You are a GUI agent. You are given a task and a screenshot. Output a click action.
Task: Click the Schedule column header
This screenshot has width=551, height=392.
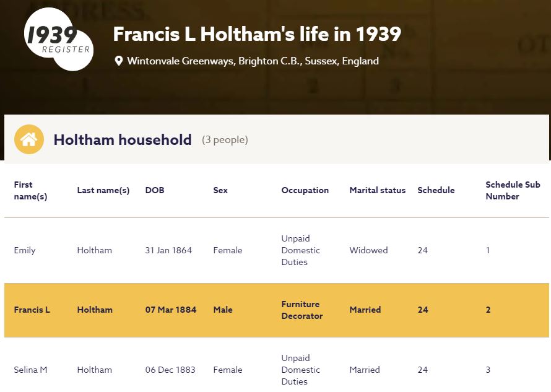point(436,190)
